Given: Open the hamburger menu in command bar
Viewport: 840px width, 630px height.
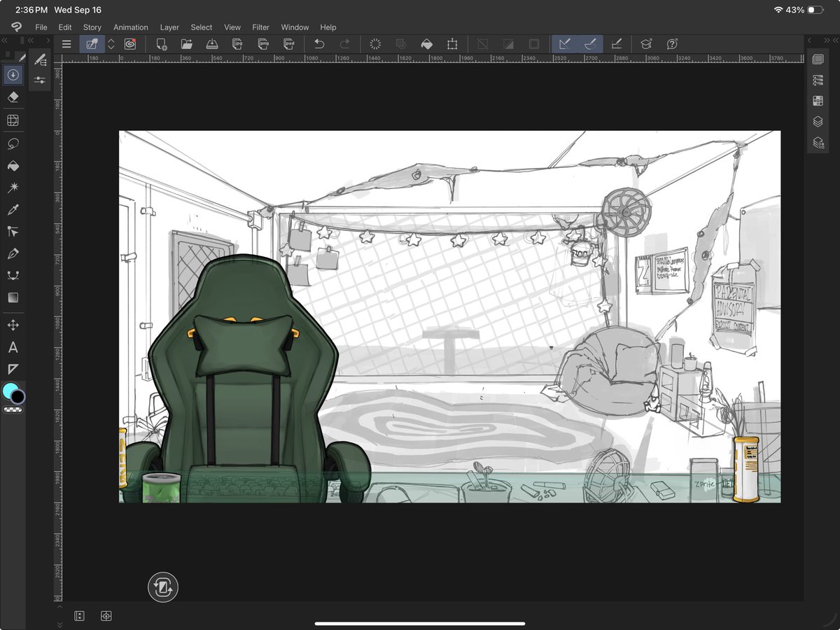Looking at the screenshot, I should pos(66,44).
